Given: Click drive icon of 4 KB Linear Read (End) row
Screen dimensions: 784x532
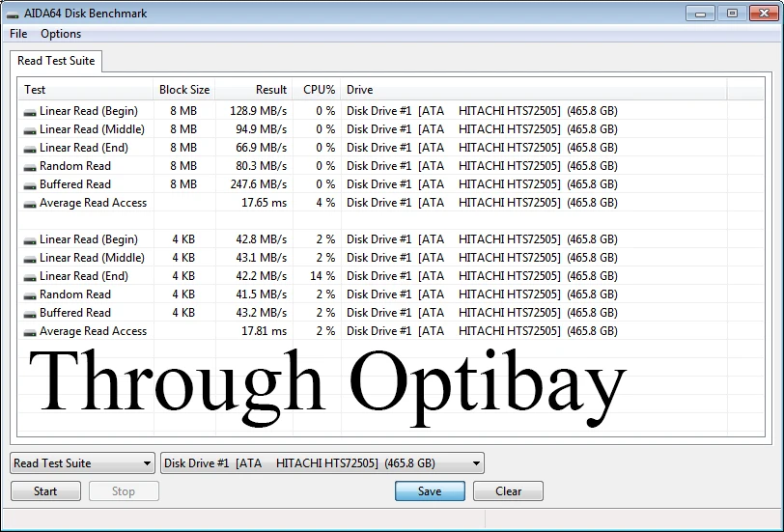Looking at the screenshot, I should click(30, 277).
